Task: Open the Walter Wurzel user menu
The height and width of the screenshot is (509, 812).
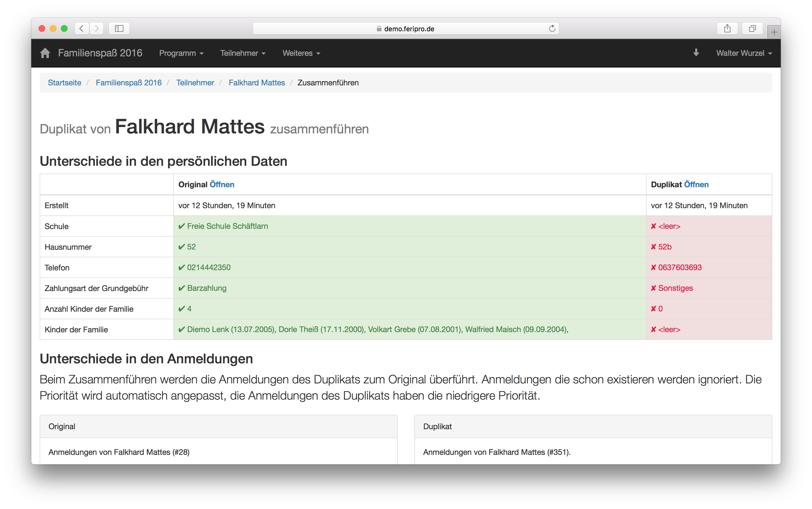Action: pos(744,53)
